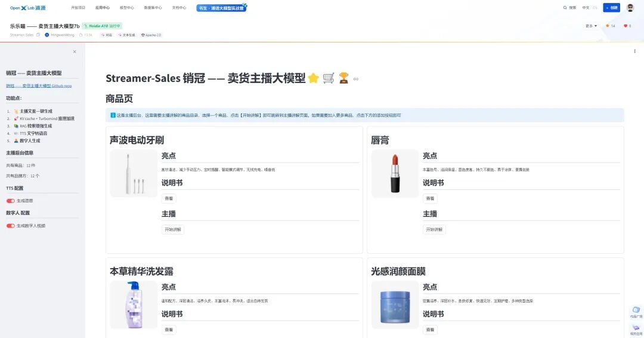Switch language to EN

(595, 8)
